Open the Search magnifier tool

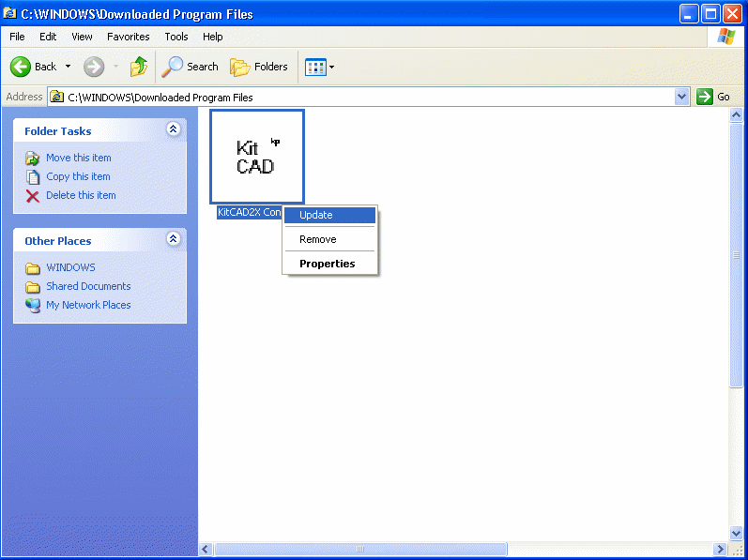click(x=190, y=67)
